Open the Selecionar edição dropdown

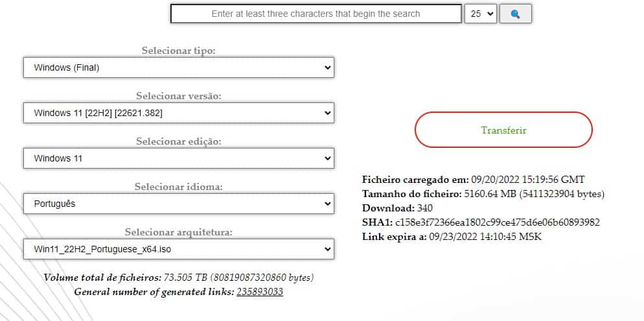tap(179, 158)
